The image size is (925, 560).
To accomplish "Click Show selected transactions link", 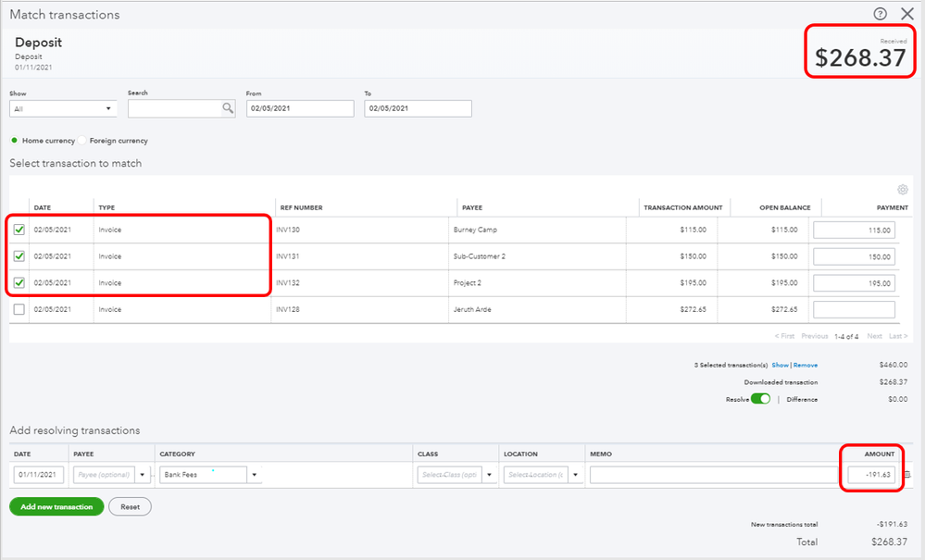I will (780, 365).
